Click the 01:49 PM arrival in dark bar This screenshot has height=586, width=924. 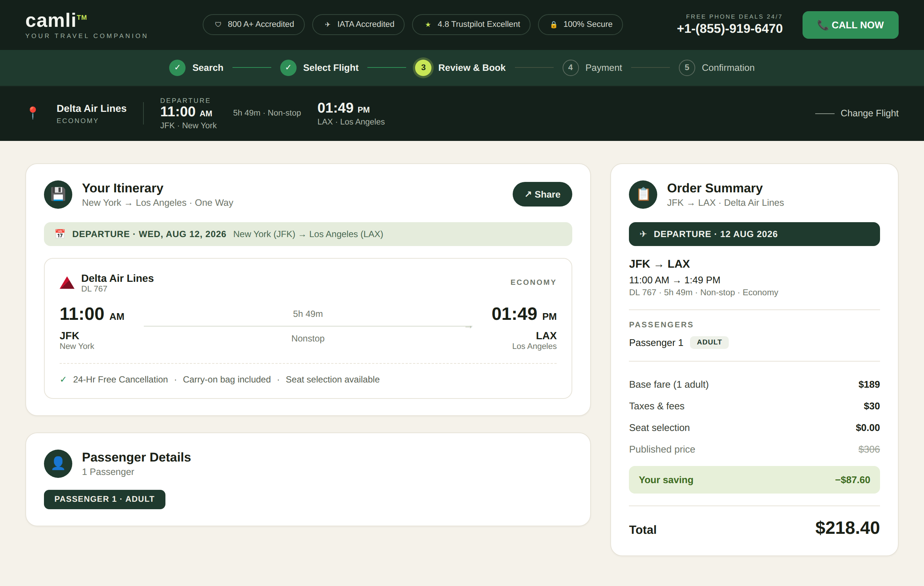coord(344,108)
